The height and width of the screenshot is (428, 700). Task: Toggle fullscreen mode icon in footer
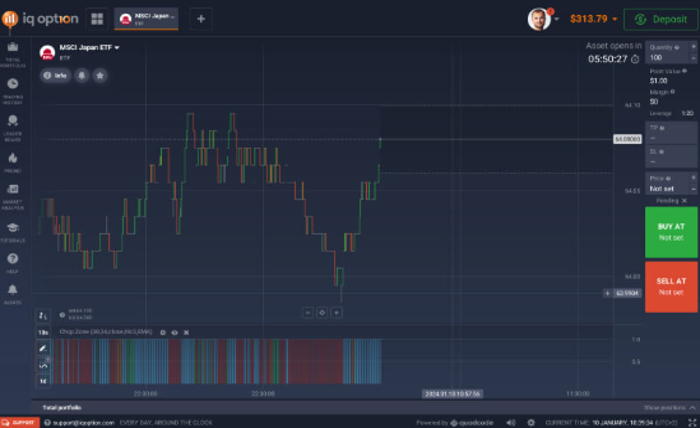click(x=692, y=422)
